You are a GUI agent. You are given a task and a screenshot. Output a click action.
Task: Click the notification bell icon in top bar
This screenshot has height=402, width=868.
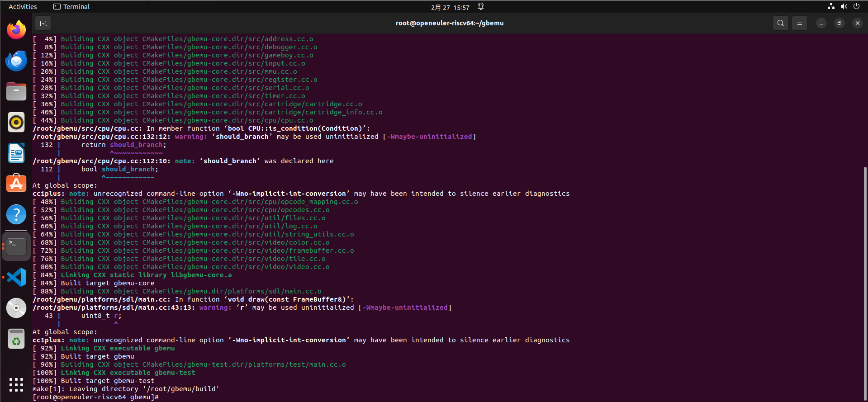(481, 7)
